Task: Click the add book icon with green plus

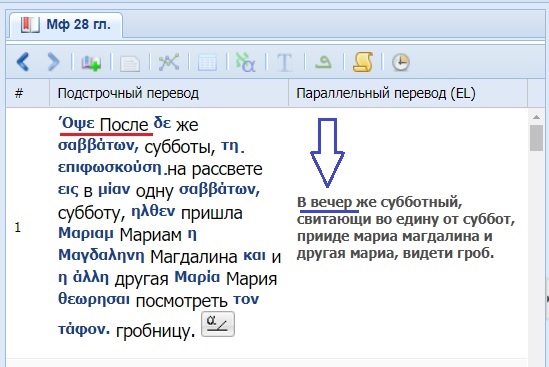Action: [91, 63]
